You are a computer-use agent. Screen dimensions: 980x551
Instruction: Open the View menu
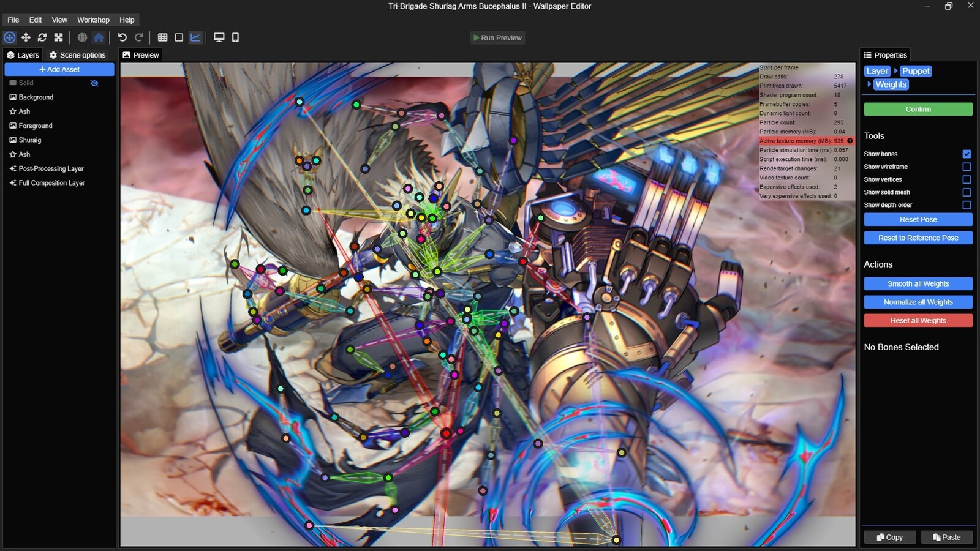click(x=59, y=20)
